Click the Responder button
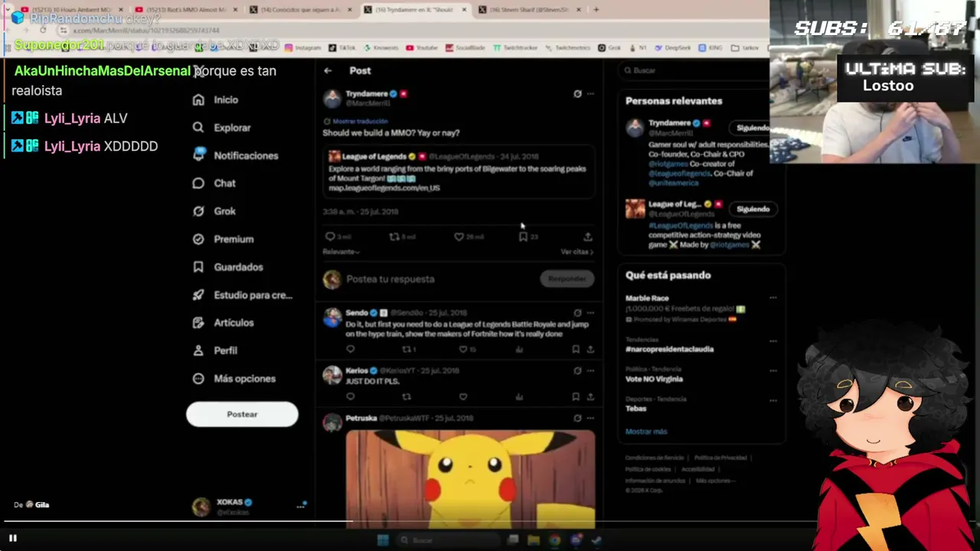 click(x=567, y=279)
